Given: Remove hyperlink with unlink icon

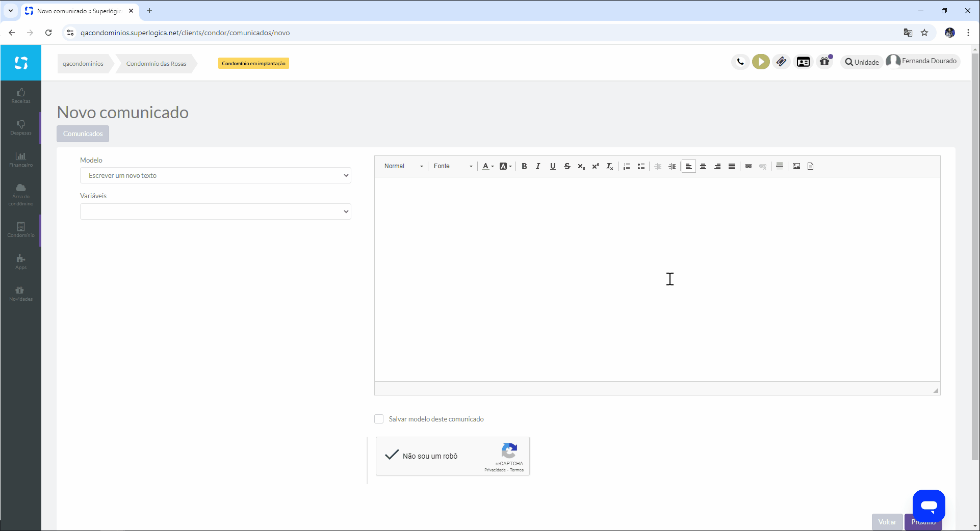Looking at the screenshot, I should pos(763,166).
